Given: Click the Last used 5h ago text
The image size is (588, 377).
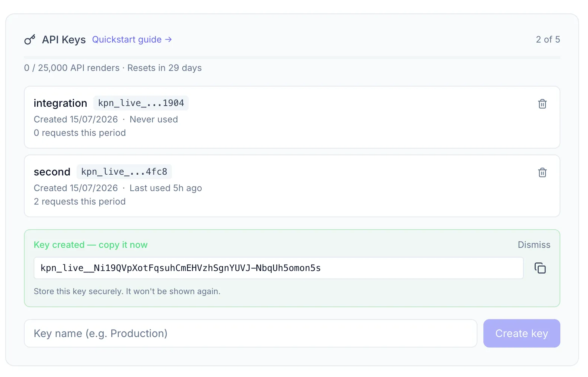Looking at the screenshot, I should tap(165, 188).
